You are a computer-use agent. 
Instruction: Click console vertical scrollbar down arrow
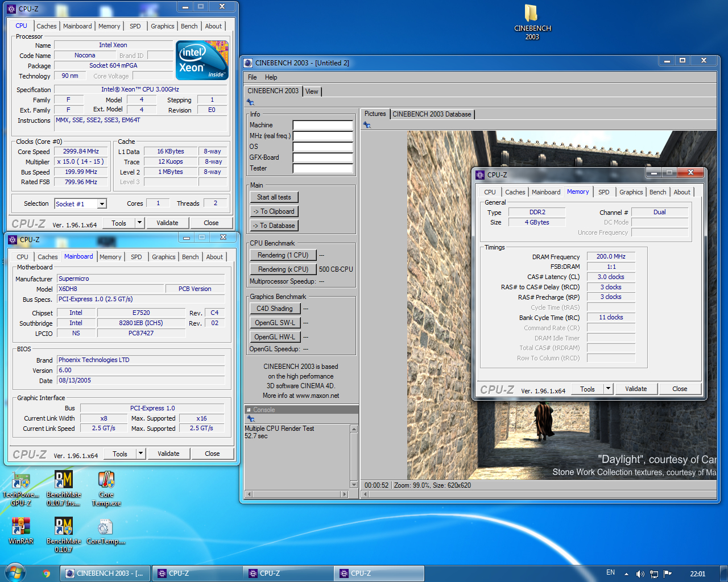(x=354, y=485)
